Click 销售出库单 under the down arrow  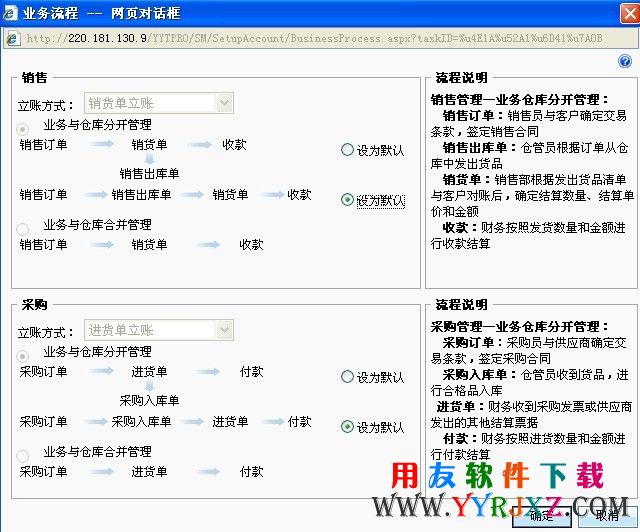pyautogui.click(x=149, y=174)
